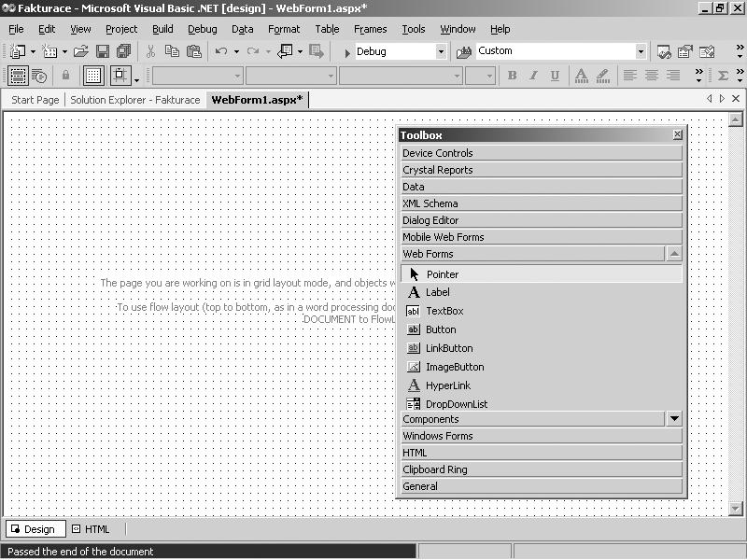Undo the last action
Screen dimensions: 747x560
[221, 51]
